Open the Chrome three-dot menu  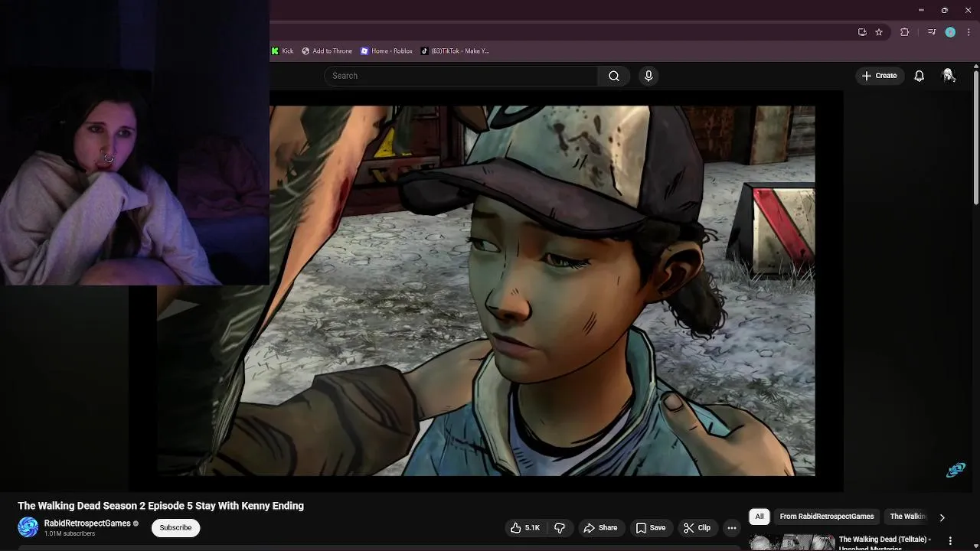[x=969, y=32]
